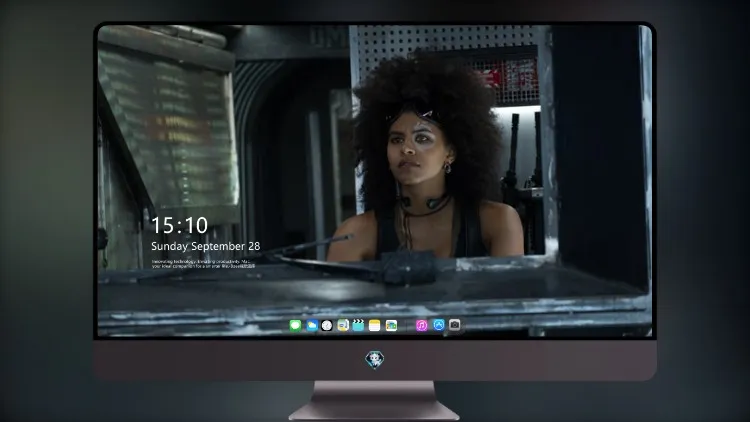Open the Preview-style document icon in dock
The image size is (750, 422).
(343, 325)
